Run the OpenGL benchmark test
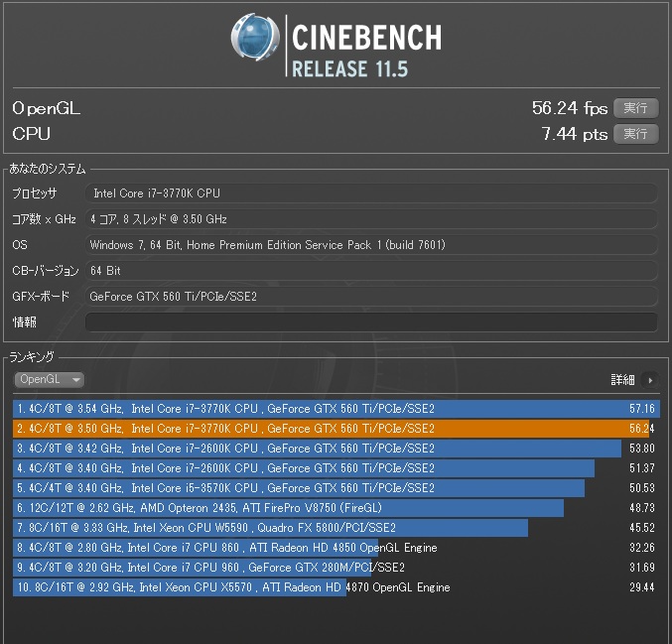The height and width of the screenshot is (644, 672). pyautogui.click(x=635, y=108)
